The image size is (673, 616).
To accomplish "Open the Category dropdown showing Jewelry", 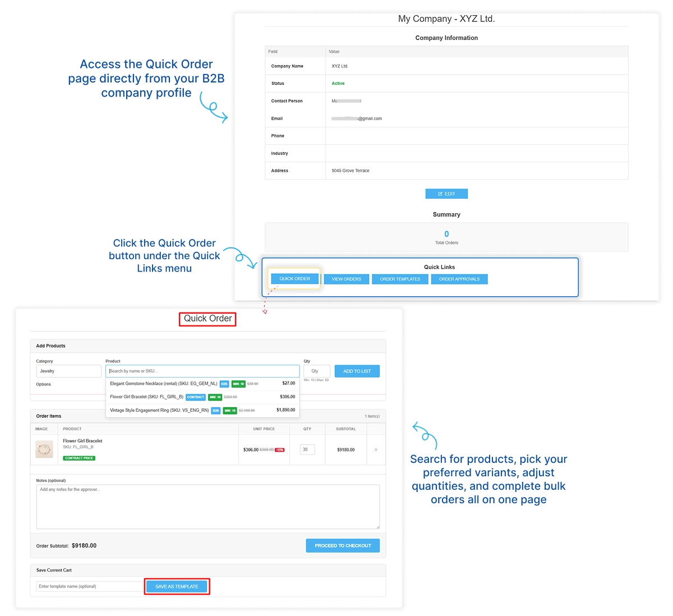I will [69, 371].
